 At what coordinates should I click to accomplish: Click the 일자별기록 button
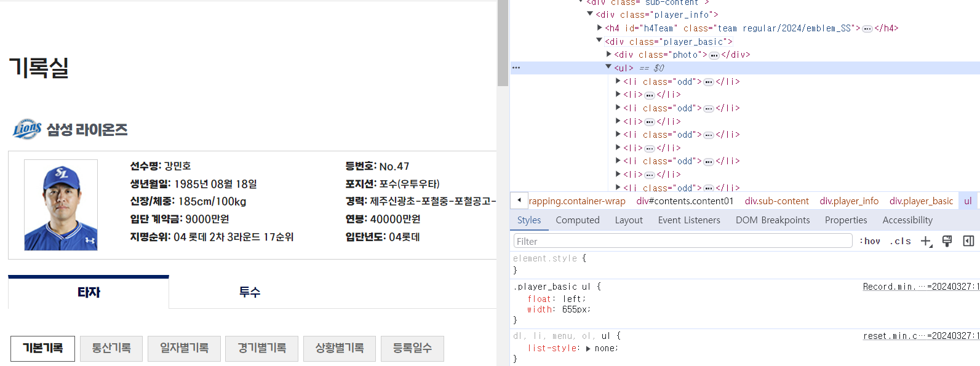pos(184,348)
